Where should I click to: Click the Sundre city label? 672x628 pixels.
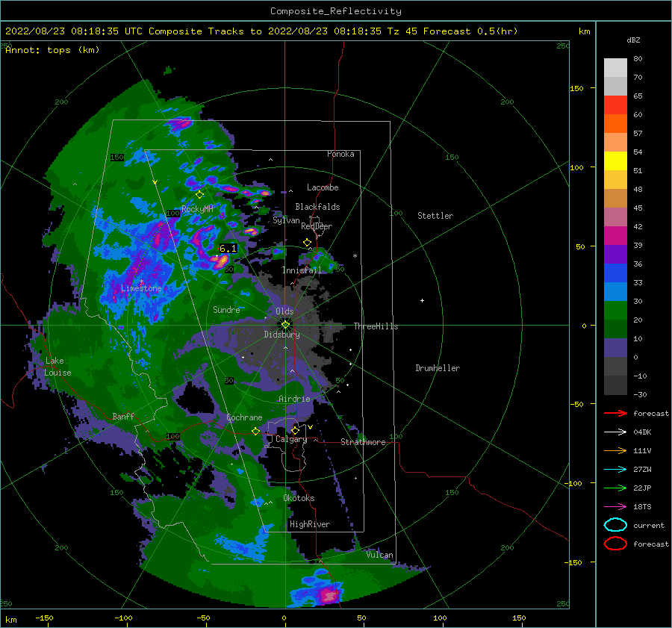pos(226,309)
